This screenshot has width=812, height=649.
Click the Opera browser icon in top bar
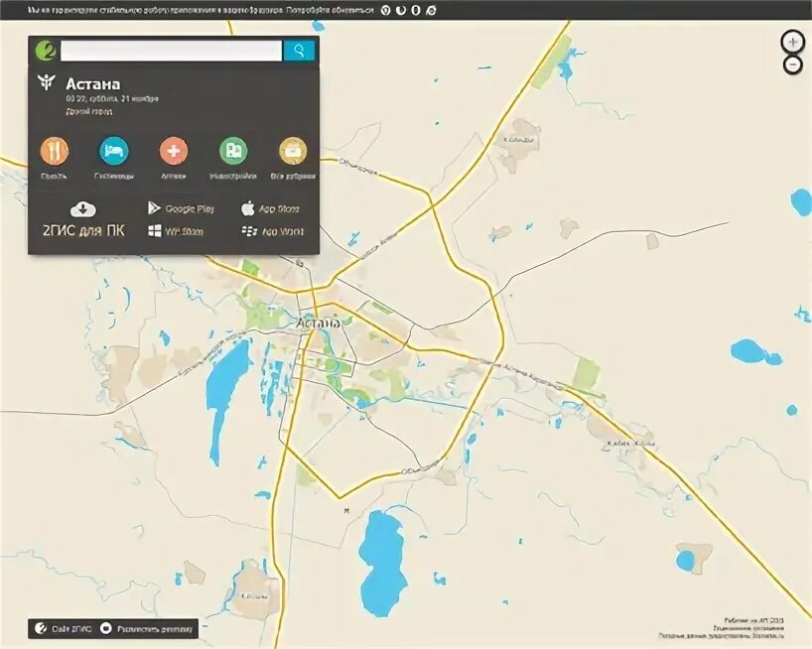pyautogui.click(x=415, y=10)
